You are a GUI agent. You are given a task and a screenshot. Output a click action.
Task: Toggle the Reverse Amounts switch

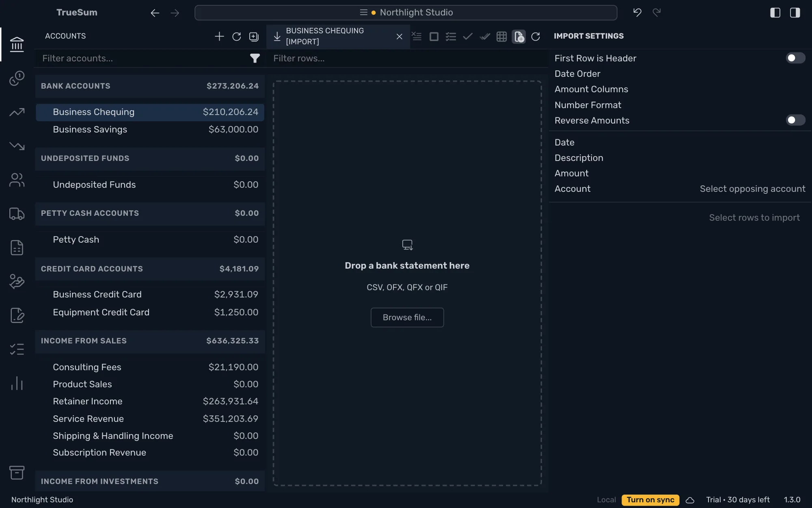pos(795,120)
